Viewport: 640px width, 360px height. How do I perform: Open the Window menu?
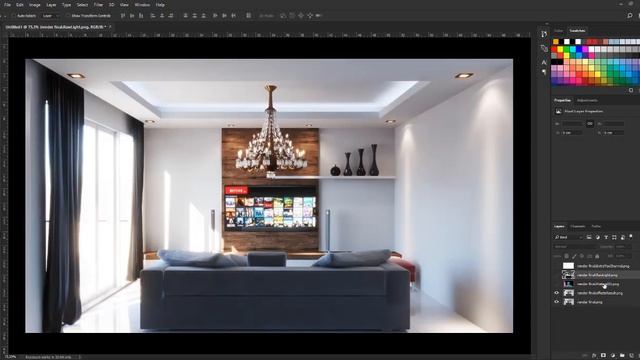point(142,5)
